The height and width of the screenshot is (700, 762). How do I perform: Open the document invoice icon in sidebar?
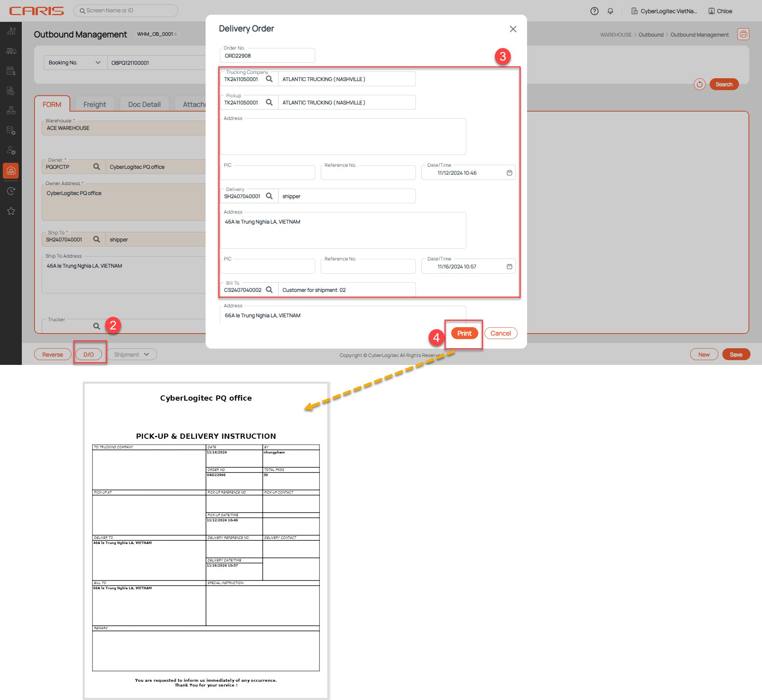click(11, 91)
